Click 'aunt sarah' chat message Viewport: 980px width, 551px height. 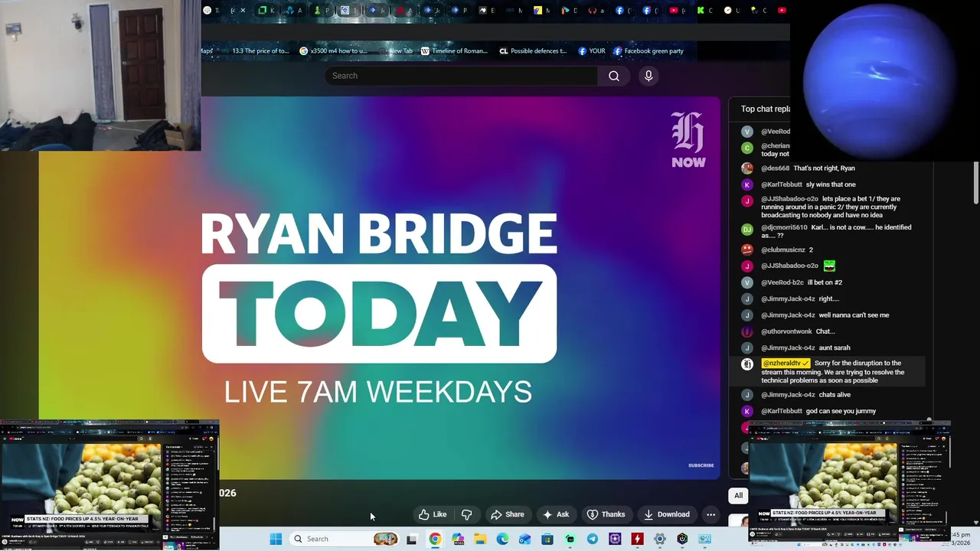click(x=835, y=347)
